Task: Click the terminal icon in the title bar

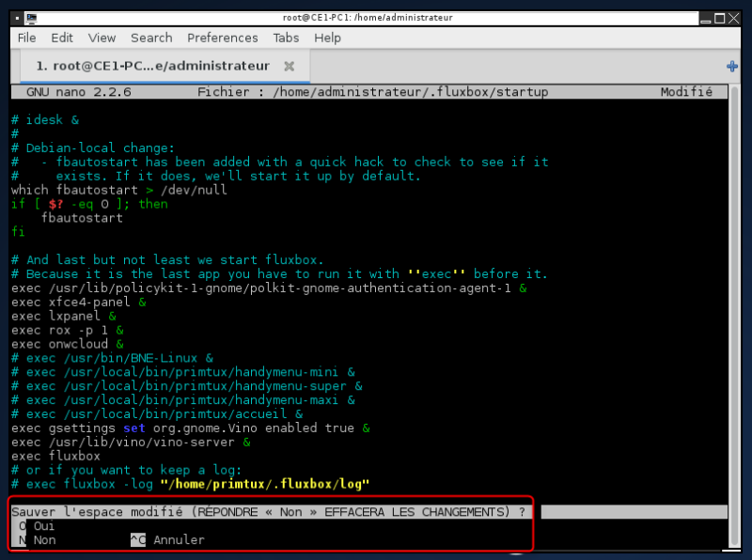Action: click(32, 18)
